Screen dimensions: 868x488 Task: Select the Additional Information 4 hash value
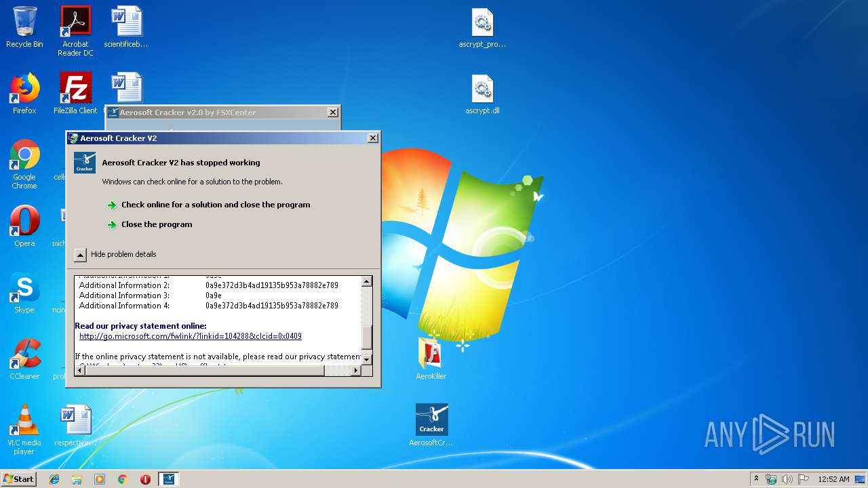coord(272,306)
